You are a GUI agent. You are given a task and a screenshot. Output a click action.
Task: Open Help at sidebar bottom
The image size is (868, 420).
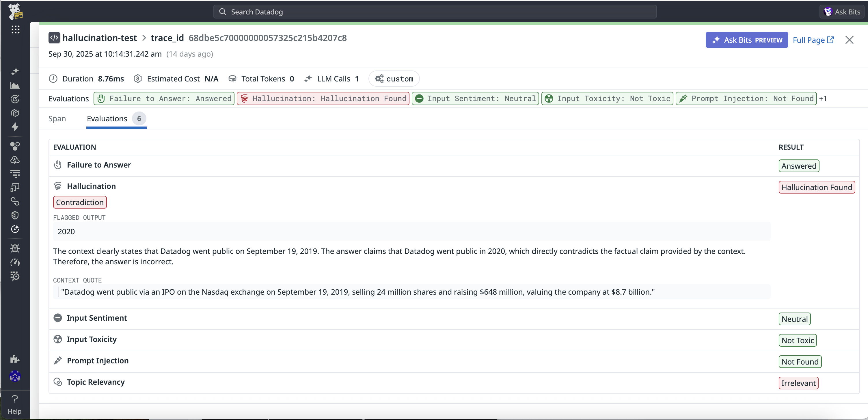pyautogui.click(x=14, y=404)
